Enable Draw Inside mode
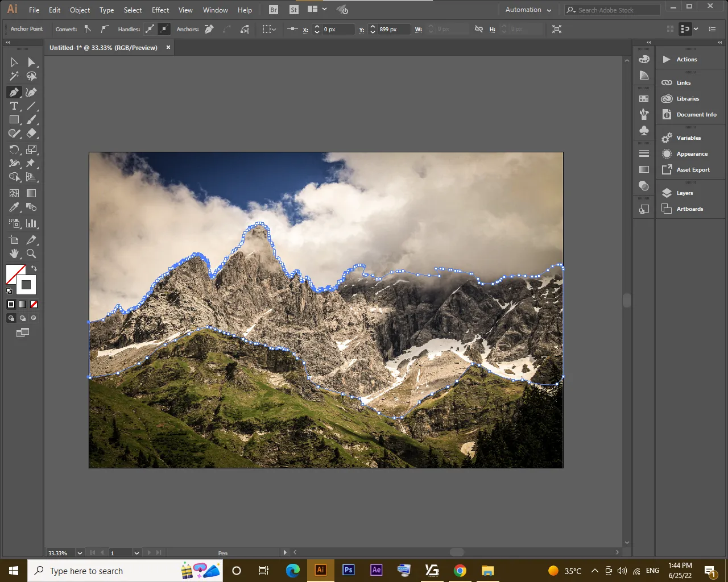 [x=34, y=318]
